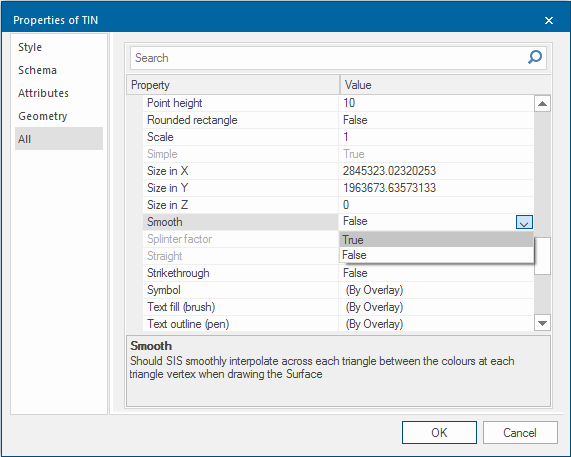Toggle the Smooth value dropdown arrow
Screen dimensions: 571x457
524,222
